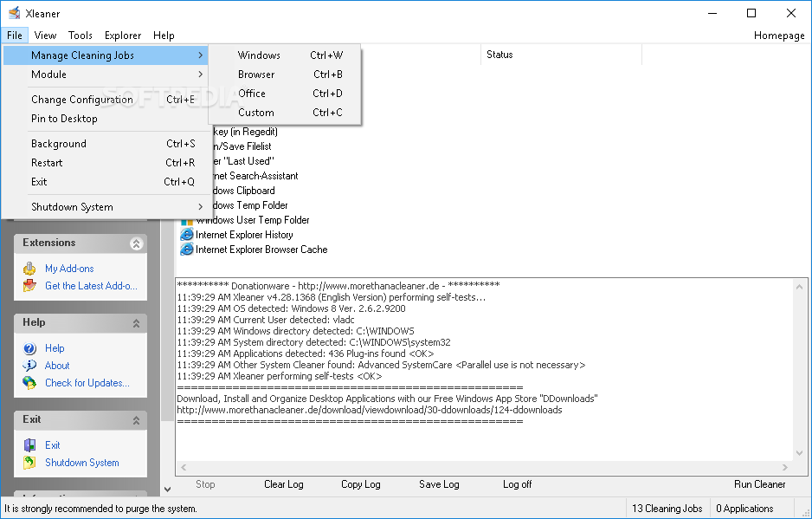Expand the Shutdown System submenu arrow

coord(201,207)
